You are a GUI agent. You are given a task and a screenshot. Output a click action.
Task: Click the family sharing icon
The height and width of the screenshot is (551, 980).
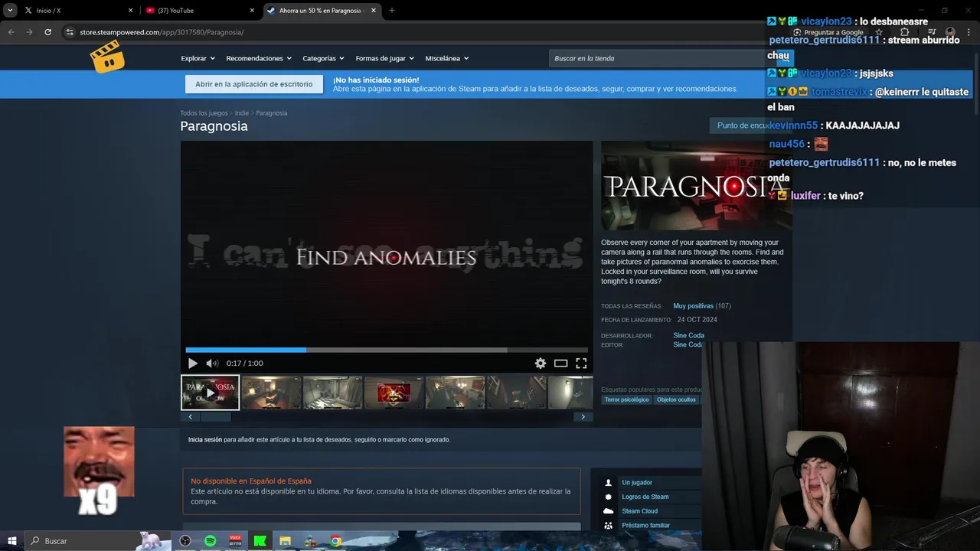point(609,526)
